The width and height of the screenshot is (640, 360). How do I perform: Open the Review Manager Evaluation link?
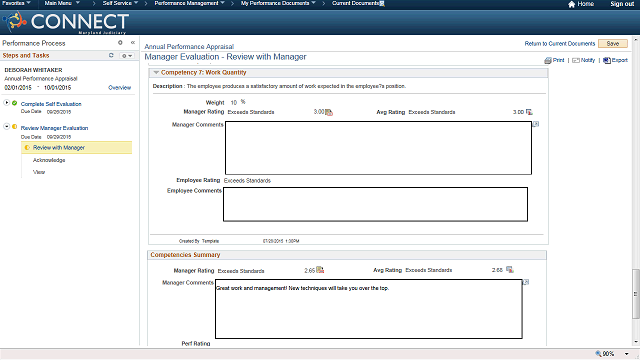tap(54, 128)
